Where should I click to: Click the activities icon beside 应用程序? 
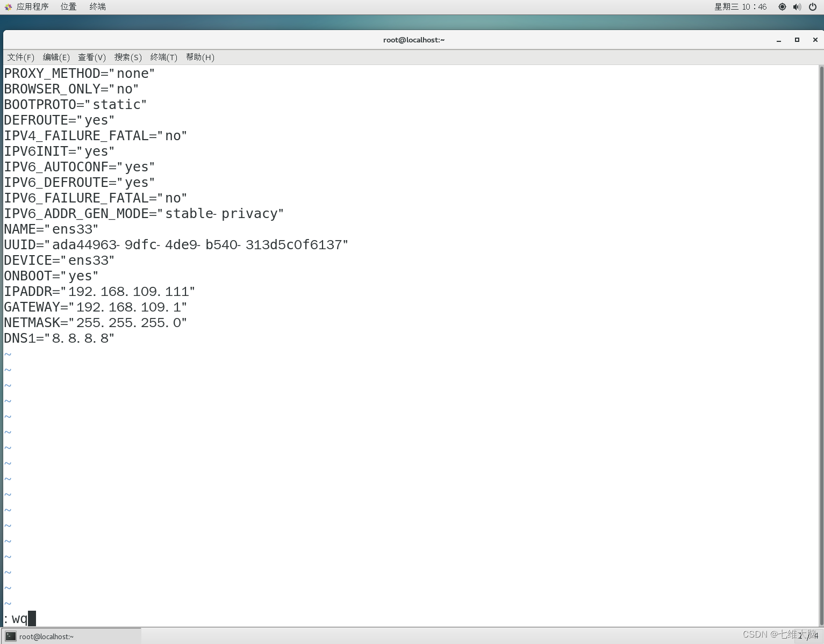[8, 7]
